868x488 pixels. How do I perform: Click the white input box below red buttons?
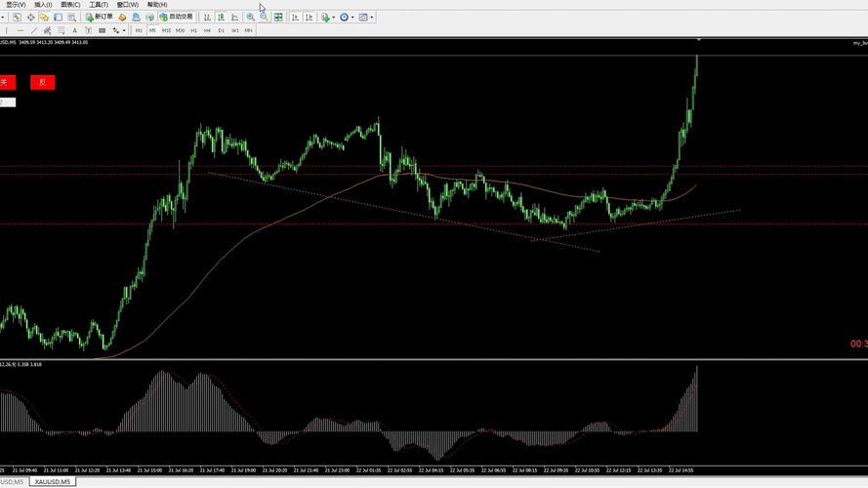coord(7,102)
